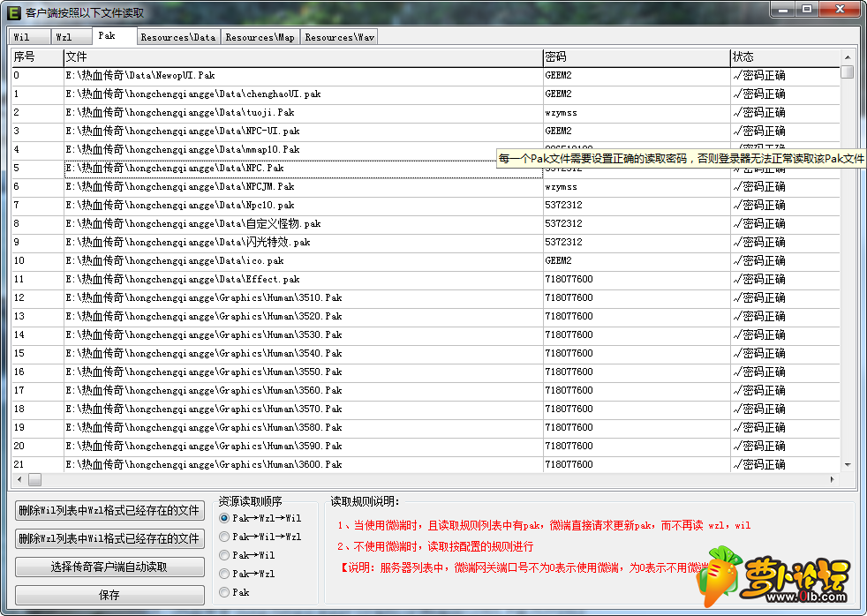Select the Human\3510.Pak file row
The height and width of the screenshot is (616, 867).
426,297
